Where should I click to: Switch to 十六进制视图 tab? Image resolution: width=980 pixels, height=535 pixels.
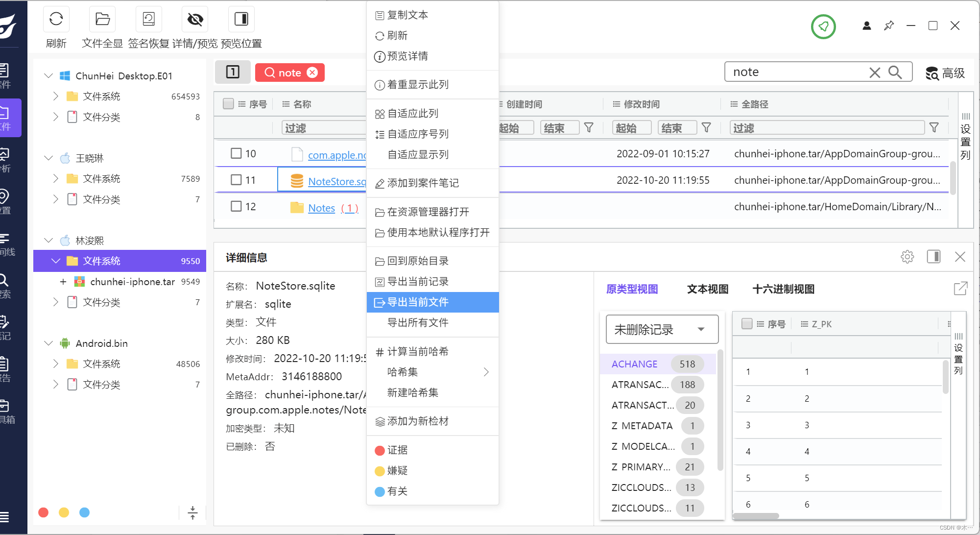point(783,289)
